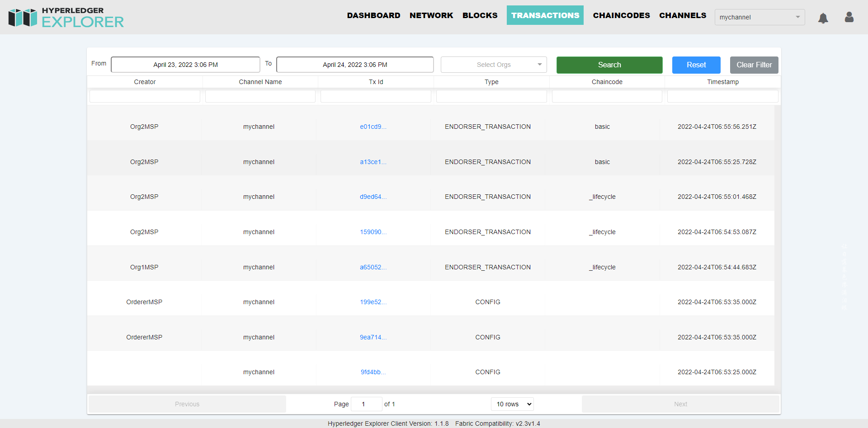Go to the BLOCKS tab
Viewport: 868px width, 428px height.
click(480, 15)
